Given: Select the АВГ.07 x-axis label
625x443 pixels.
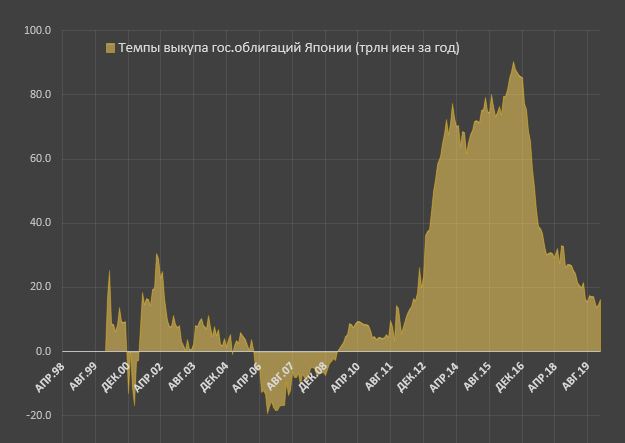Looking at the screenshot, I should [x=279, y=375].
